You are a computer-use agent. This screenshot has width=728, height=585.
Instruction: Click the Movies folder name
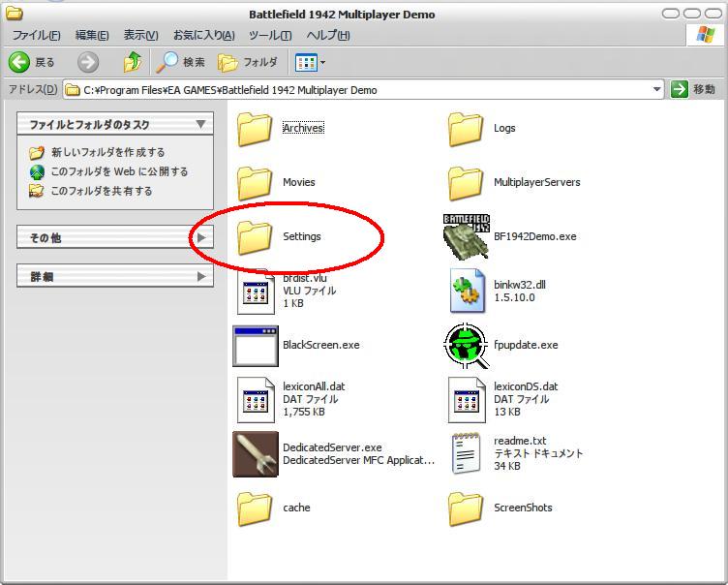[299, 182]
